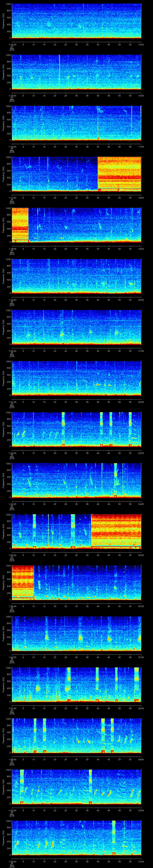Click the '28:00' end-of-axis label
Screen dimensions: 153x868
point(141,708)
